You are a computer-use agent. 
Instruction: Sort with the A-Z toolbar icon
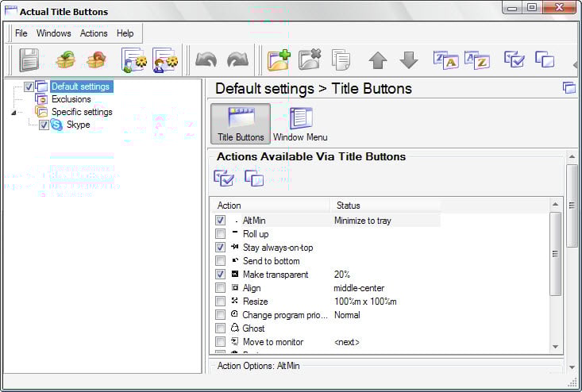coord(477,60)
